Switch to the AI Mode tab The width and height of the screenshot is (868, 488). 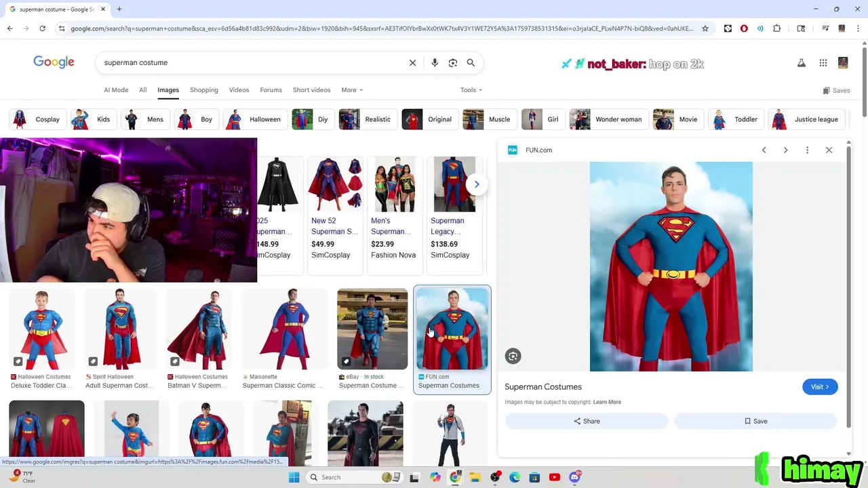point(116,90)
